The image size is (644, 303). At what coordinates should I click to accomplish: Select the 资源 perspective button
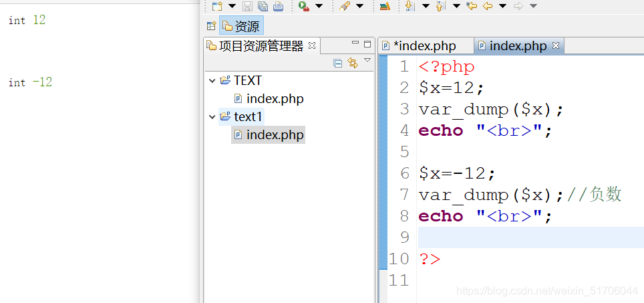pyautogui.click(x=242, y=26)
